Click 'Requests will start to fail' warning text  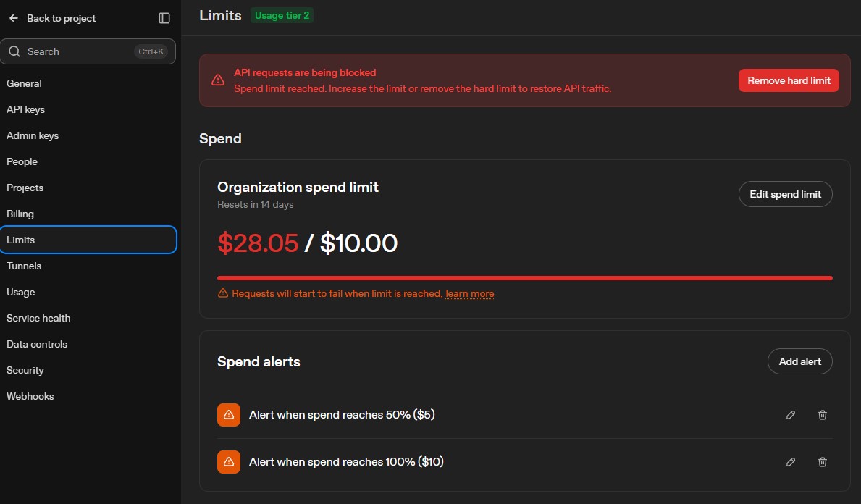click(337, 294)
